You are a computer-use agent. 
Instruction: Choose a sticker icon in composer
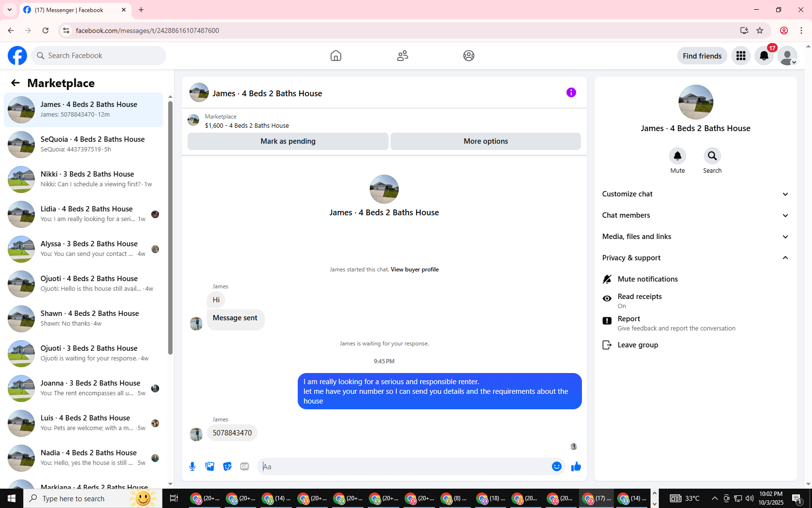(x=227, y=466)
